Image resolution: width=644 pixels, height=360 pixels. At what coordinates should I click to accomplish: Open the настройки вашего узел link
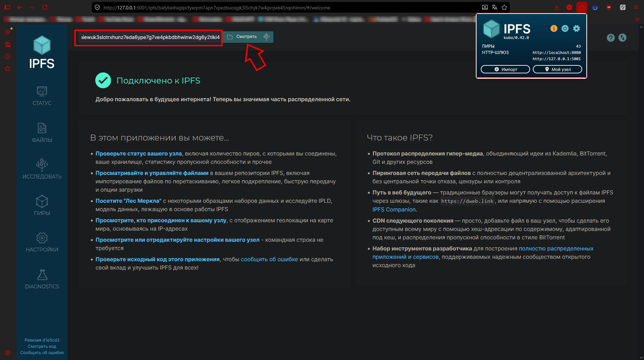click(177, 240)
